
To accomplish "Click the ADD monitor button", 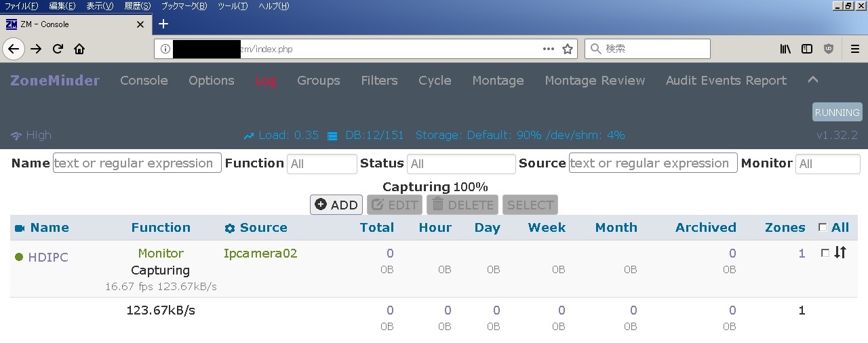I will (x=336, y=205).
